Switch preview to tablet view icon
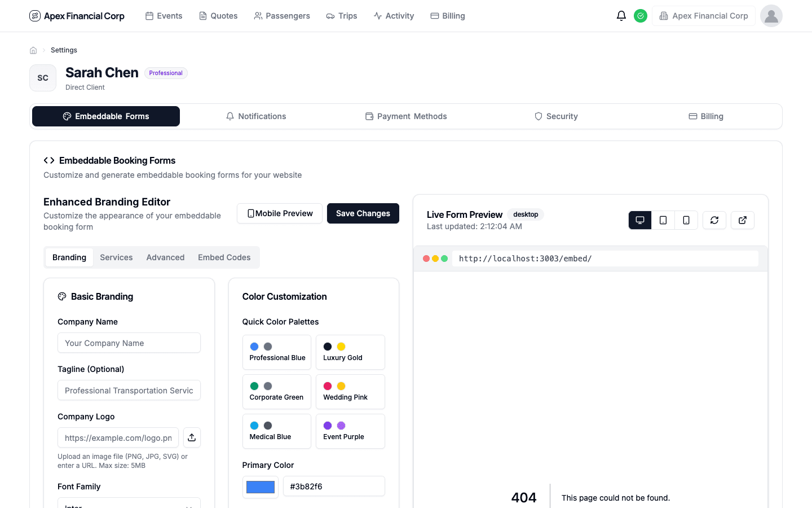Image resolution: width=812 pixels, height=508 pixels. [663, 220]
